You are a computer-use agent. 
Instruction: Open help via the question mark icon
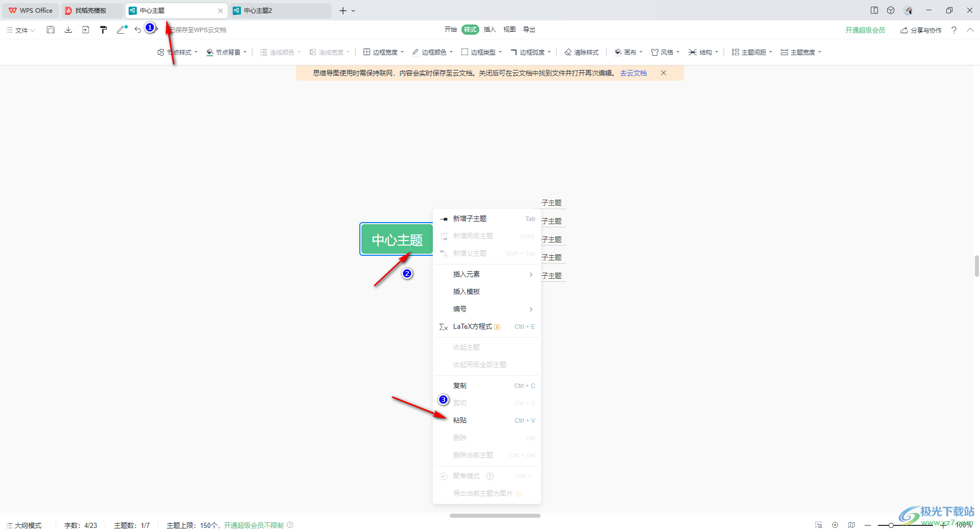pos(954,30)
